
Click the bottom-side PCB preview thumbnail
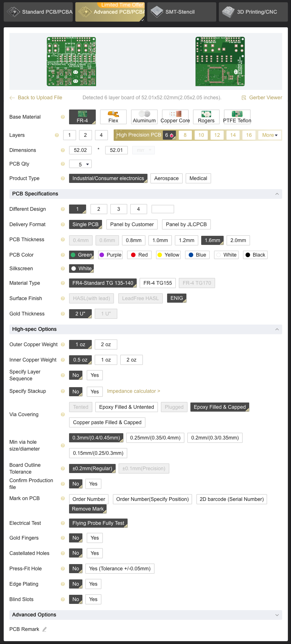click(220, 61)
